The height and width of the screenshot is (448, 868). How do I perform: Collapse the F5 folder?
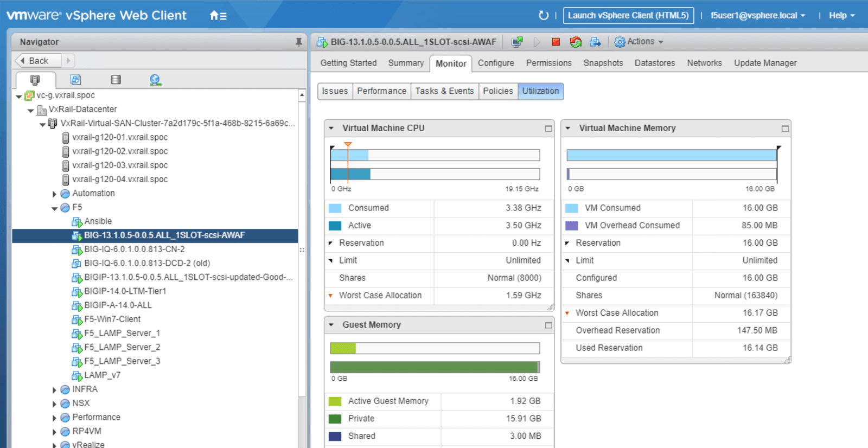coord(54,208)
